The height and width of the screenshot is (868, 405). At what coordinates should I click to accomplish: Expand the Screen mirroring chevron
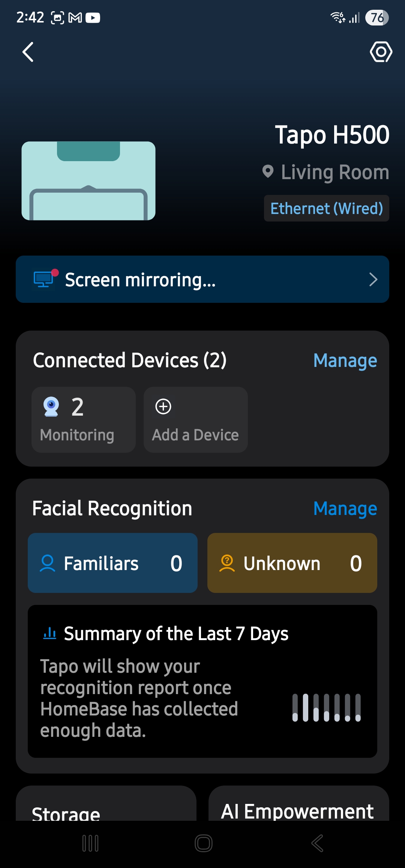tap(373, 279)
